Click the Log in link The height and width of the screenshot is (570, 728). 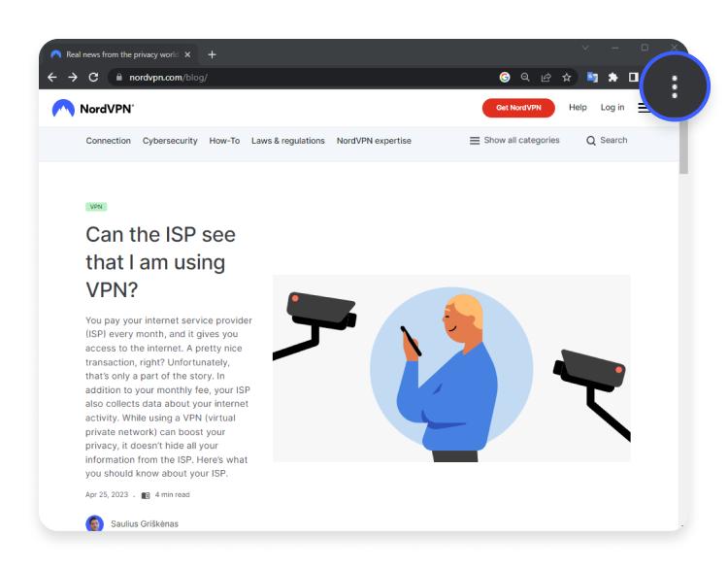[612, 108]
